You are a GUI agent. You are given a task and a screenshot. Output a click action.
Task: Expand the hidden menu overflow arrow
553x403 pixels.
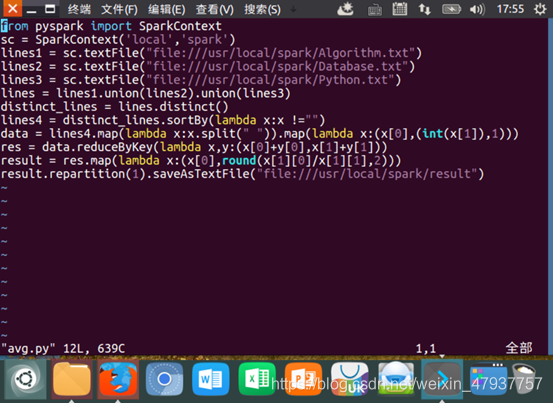[x=293, y=10]
